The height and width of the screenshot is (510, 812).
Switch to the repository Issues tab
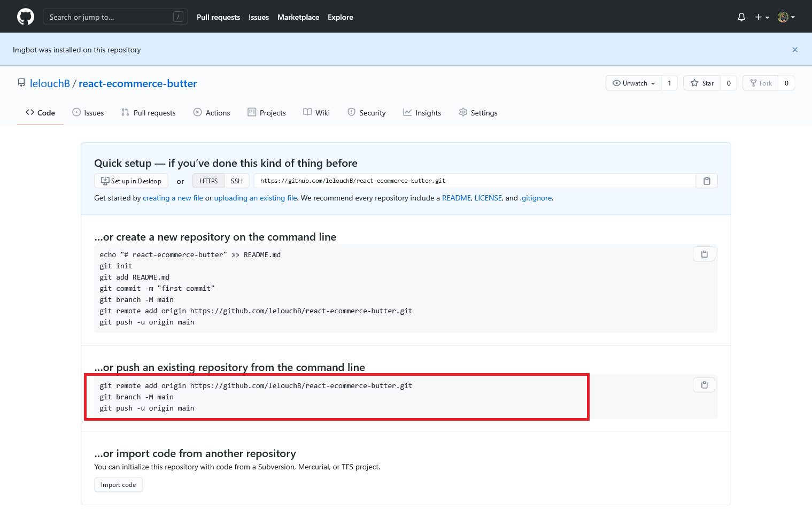coord(88,113)
